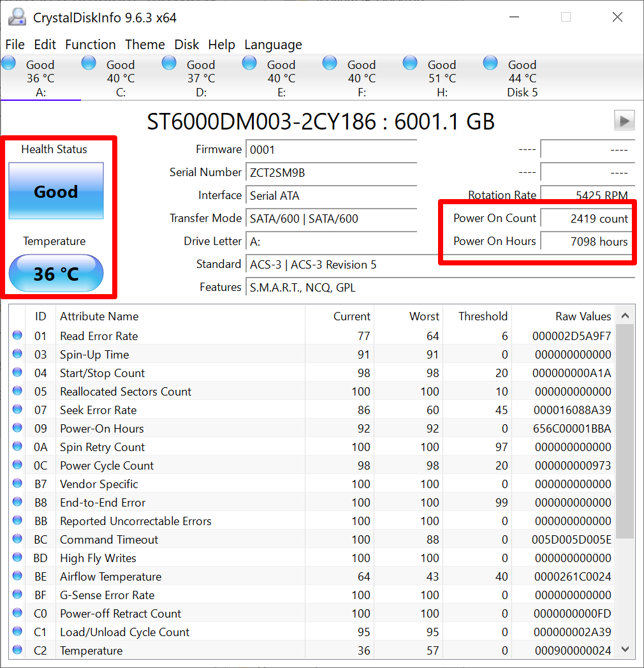Click status dot of Command Timeout row
The width and height of the screenshot is (644, 668).
click(17, 538)
